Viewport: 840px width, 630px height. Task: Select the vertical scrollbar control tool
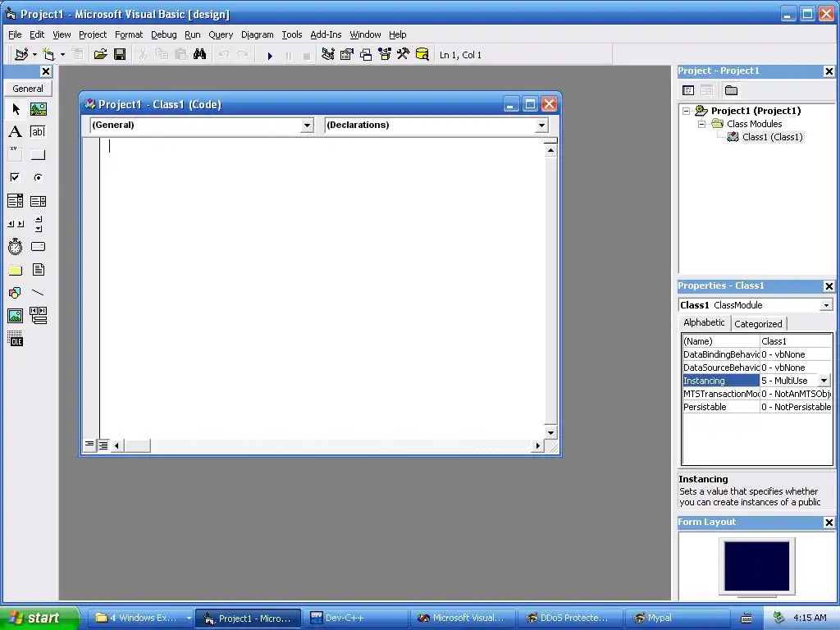(x=38, y=224)
